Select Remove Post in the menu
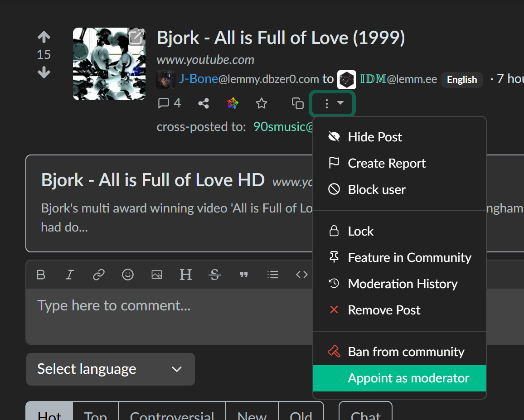 (x=399, y=310)
